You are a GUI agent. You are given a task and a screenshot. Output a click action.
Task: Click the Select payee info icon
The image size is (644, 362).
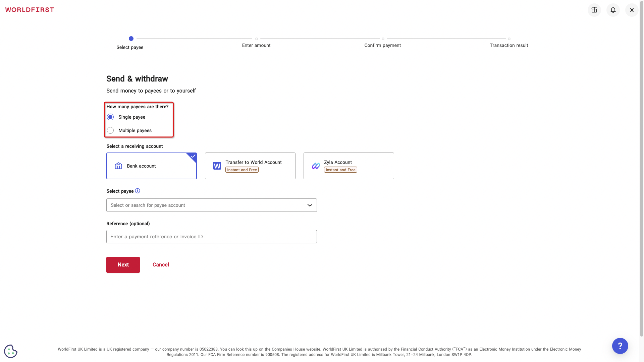tap(138, 191)
